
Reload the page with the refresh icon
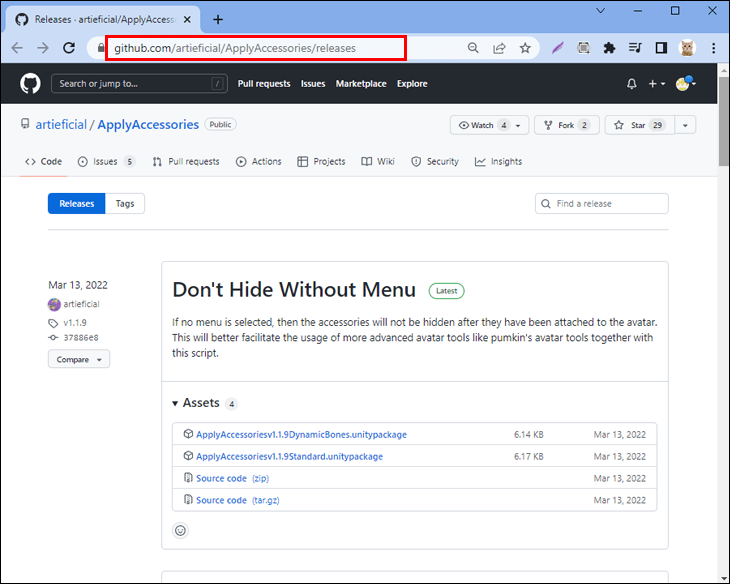click(x=69, y=47)
